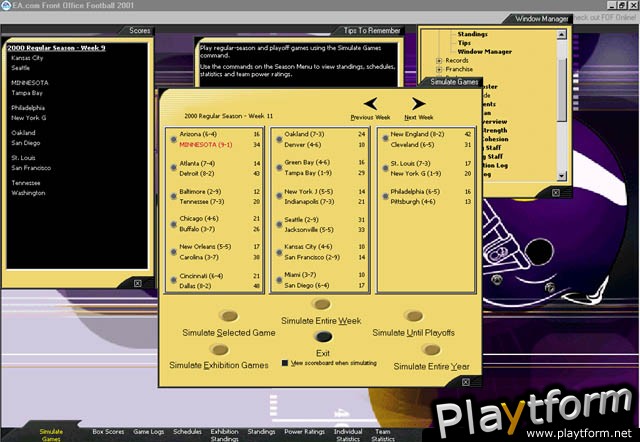The image size is (640, 442).
Task: Click the Window Manager title tab
Action: tap(541, 18)
